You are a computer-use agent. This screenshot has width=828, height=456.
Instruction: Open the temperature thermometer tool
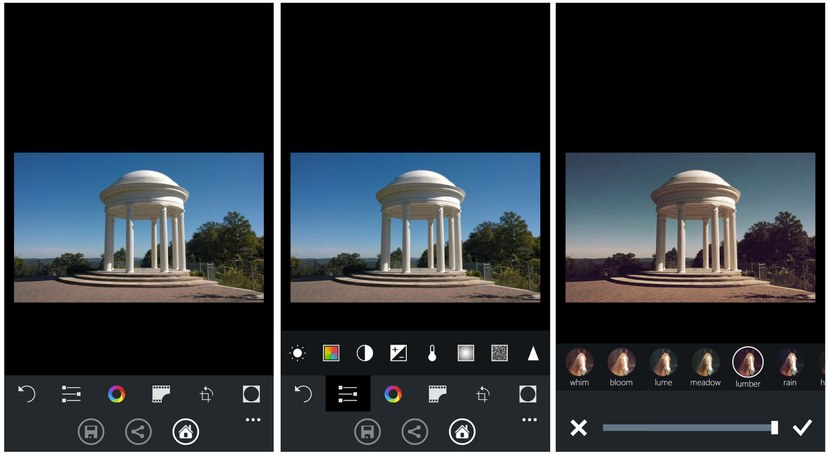(432, 353)
